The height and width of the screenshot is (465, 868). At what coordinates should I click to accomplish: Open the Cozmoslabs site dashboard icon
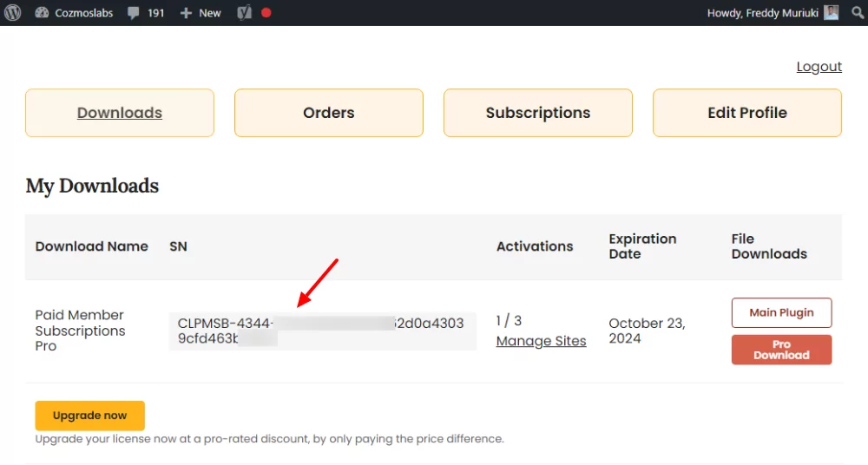click(x=42, y=13)
